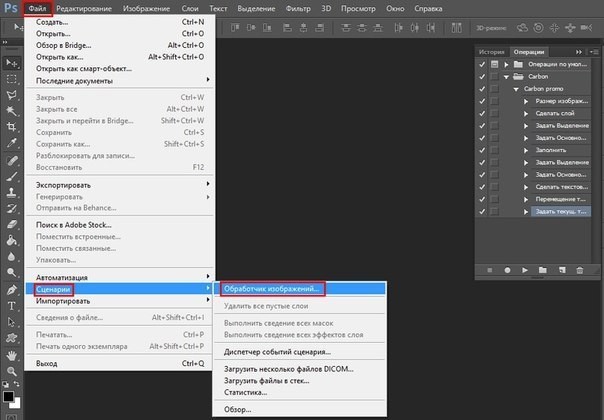Open the Изображение menu
The image size is (604, 420).
coord(146,8)
